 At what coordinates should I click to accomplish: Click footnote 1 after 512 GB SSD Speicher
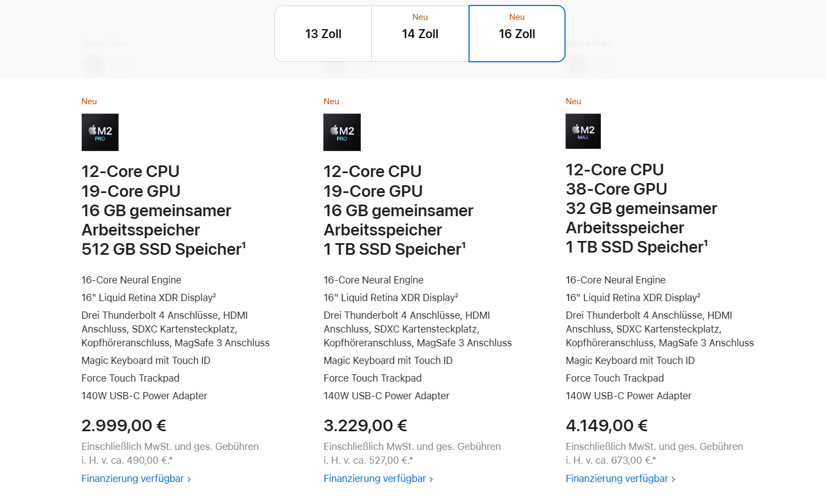point(244,245)
